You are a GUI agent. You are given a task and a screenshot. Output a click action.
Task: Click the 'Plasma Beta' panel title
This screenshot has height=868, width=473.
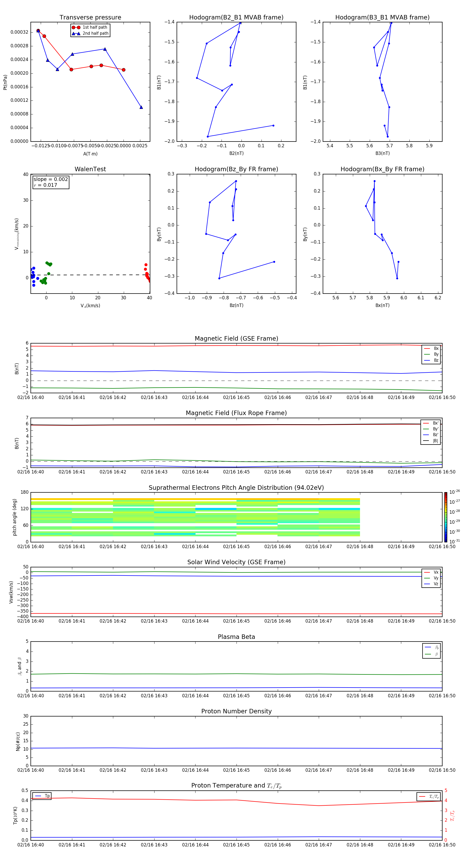click(236, 637)
